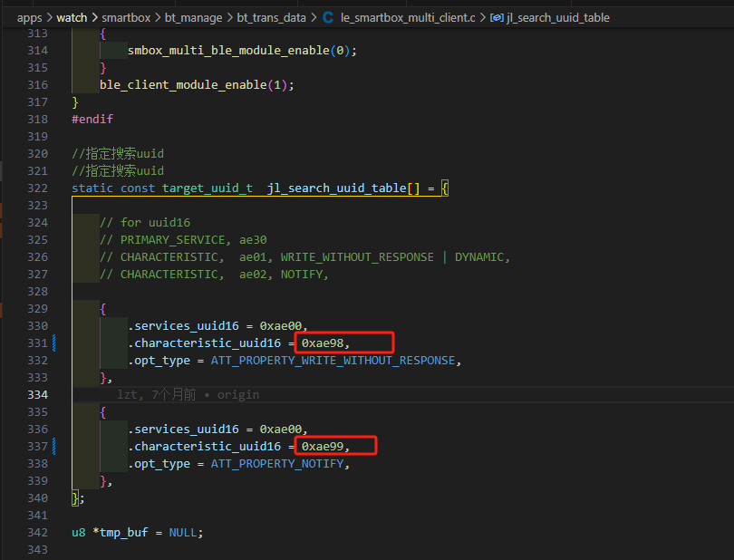Click the git blame note "lzt, 7个月前"
The height and width of the screenshot is (560, 734).
tap(157, 395)
